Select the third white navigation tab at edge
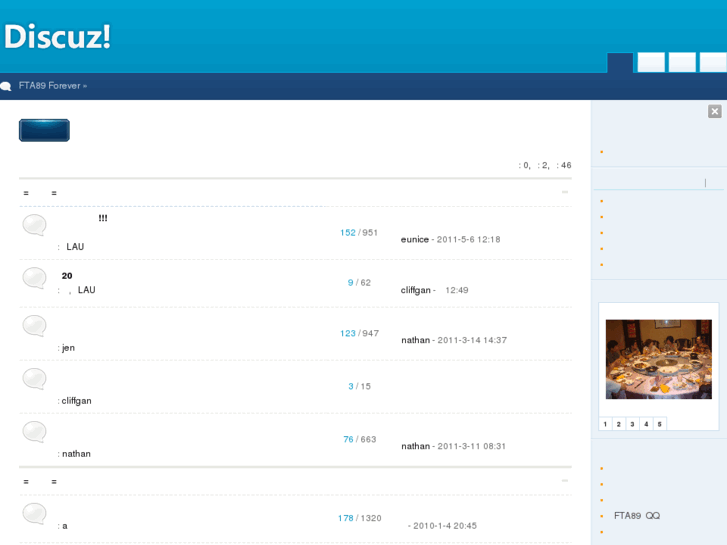Screen dimensions: 727x545 coord(713,63)
